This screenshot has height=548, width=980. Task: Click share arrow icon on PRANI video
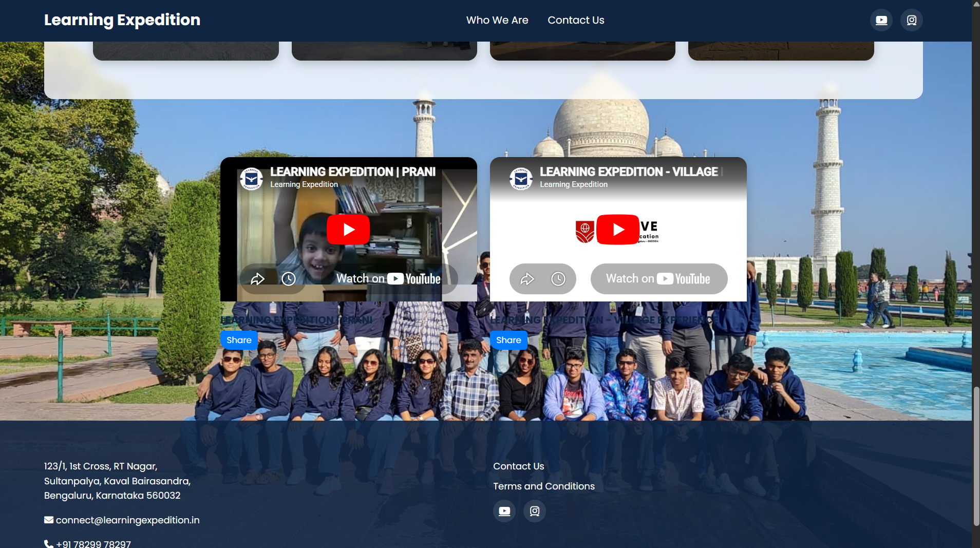[x=257, y=279]
